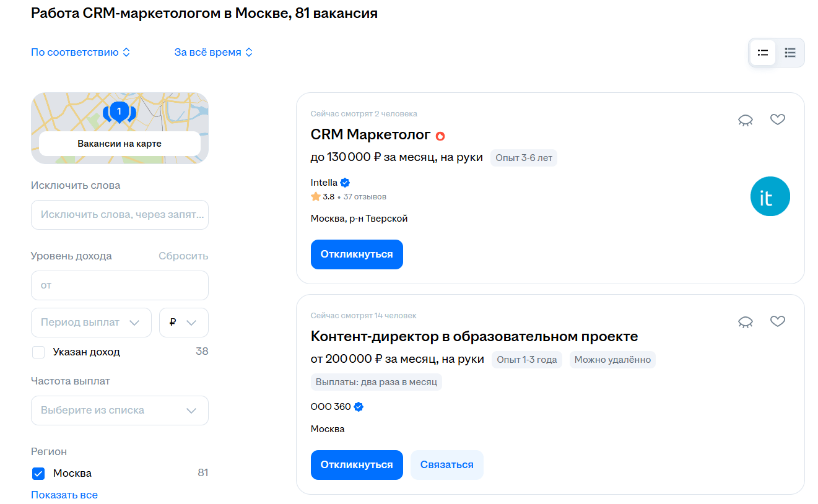Screen dimensions: 818x504
Task: Switch to compact list view icon
Action: pos(763,53)
